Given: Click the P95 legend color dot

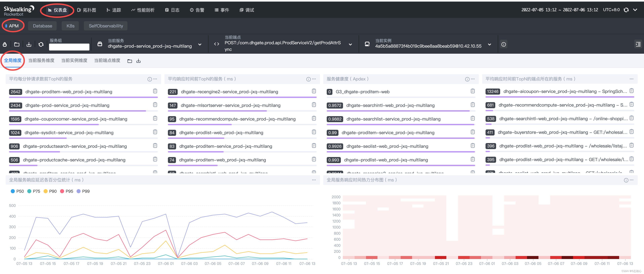Looking at the screenshot, I should (x=62, y=191).
